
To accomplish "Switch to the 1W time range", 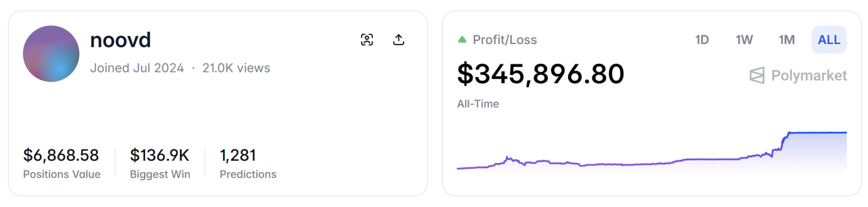I will pos(744,40).
